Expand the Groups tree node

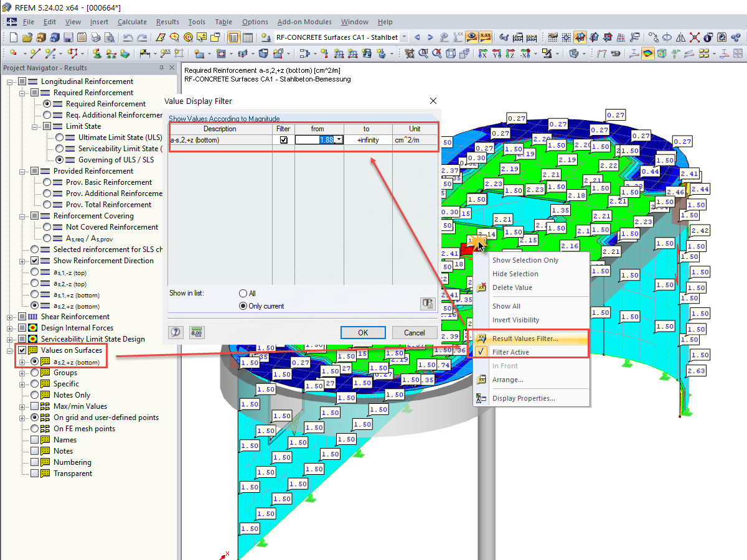pos(22,373)
